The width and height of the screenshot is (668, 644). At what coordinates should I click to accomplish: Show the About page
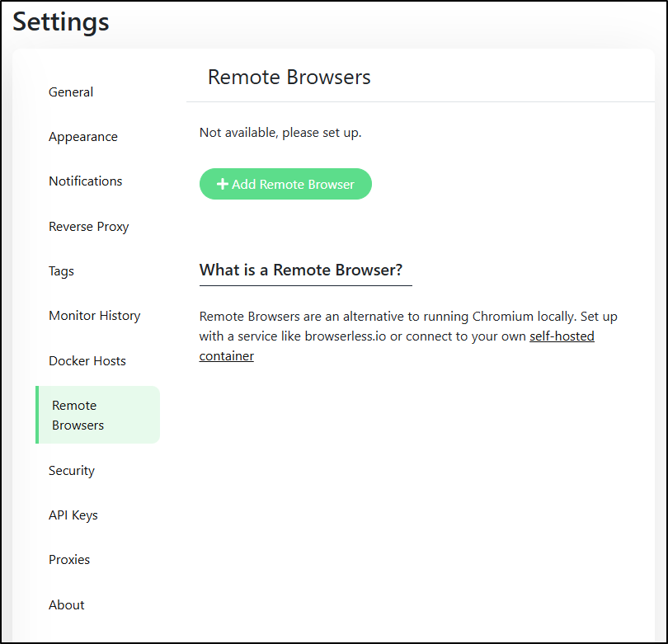click(x=67, y=604)
